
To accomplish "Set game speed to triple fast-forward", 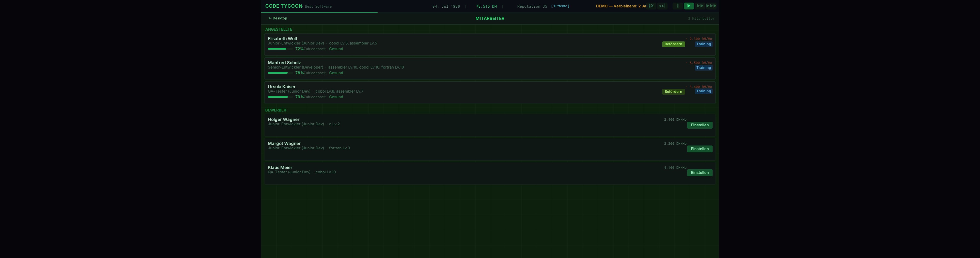I will pyautogui.click(x=711, y=6).
